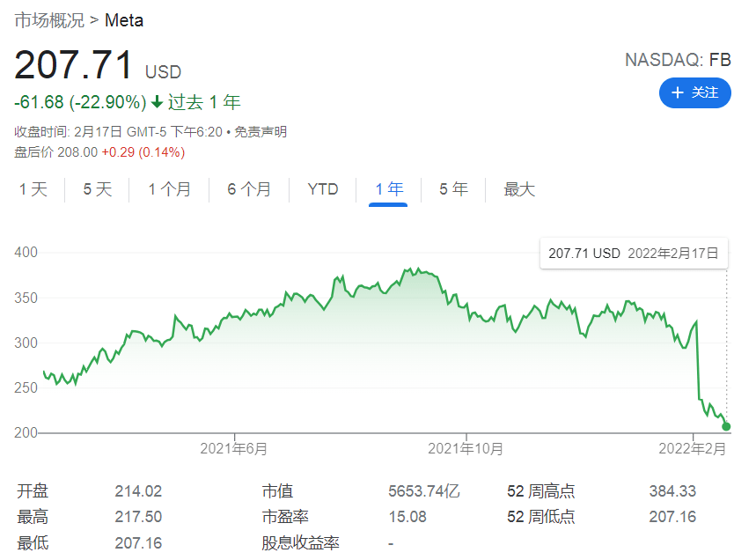Click the 2022年2月 axis marker
The width and height of the screenshot is (756, 560).
tap(693, 448)
